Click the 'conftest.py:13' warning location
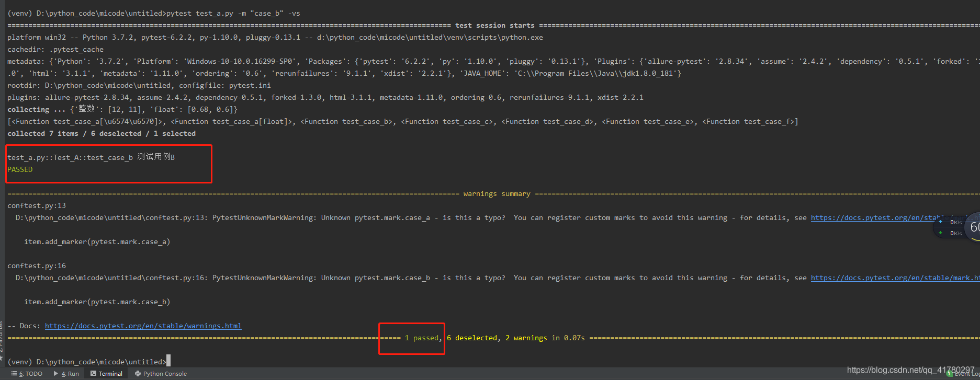This screenshot has width=980, height=380. [37, 205]
